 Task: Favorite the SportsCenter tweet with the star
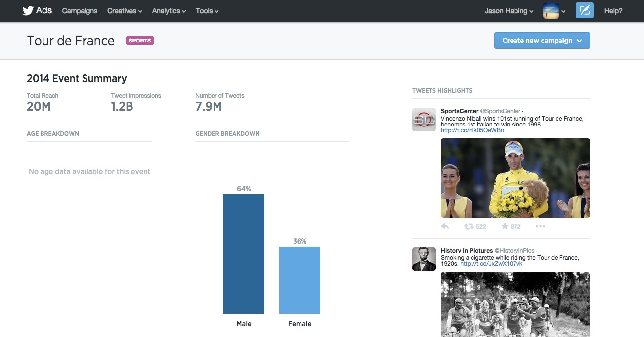point(505,226)
